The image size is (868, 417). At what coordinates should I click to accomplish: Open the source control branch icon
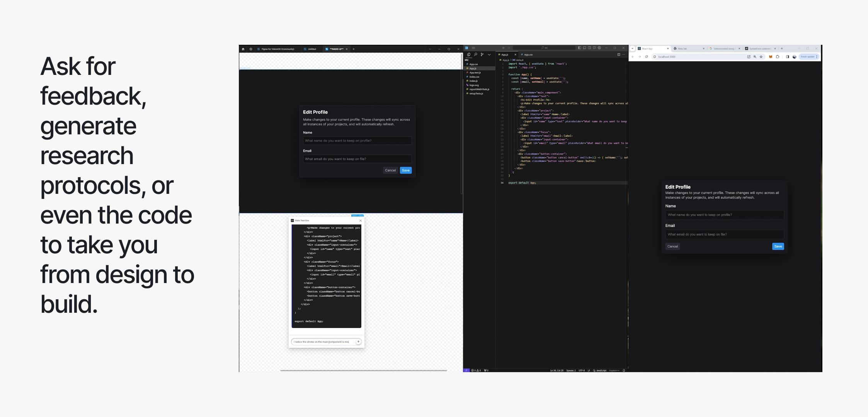[x=482, y=54]
